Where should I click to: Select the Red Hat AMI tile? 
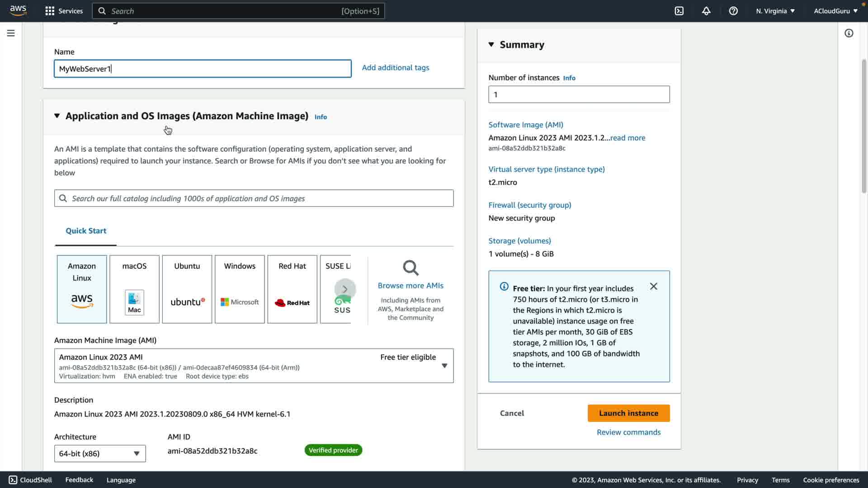point(292,289)
